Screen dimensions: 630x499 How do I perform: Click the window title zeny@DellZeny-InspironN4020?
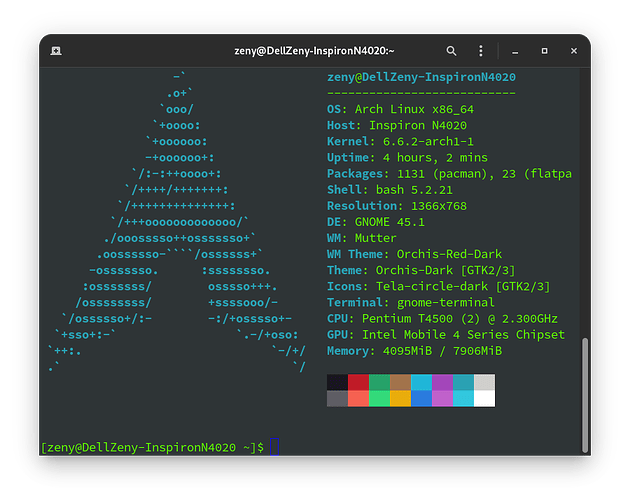coord(314,51)
